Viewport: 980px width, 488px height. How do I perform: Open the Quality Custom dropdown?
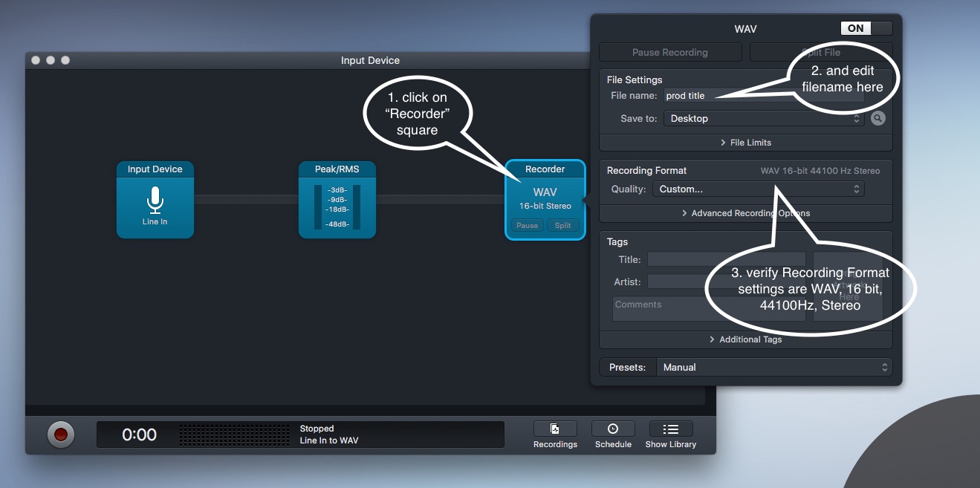point(758,189)
